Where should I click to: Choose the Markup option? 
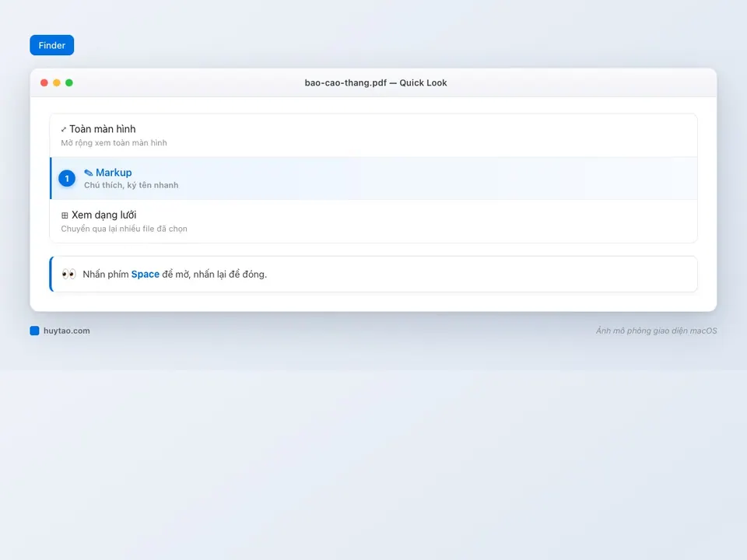tap(373, 178)
